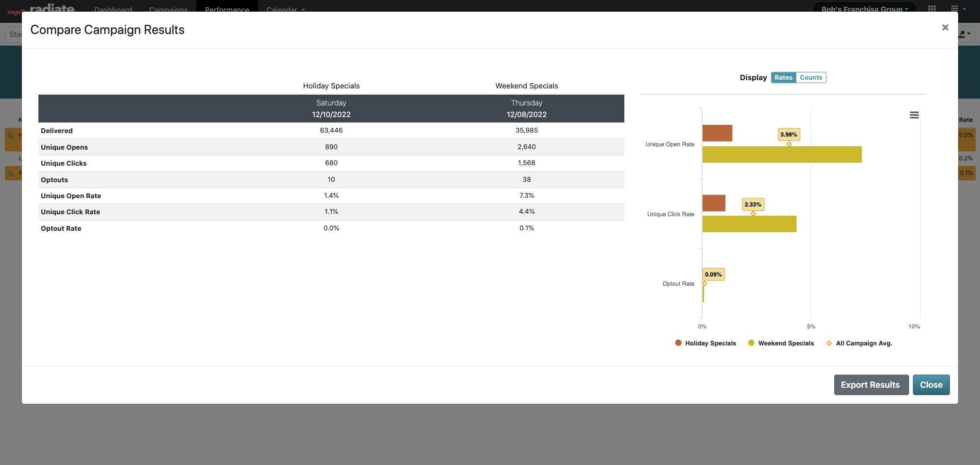980x465 pixels.
Task: Click the Optout Rate table row label
Action: pos(61,228)
